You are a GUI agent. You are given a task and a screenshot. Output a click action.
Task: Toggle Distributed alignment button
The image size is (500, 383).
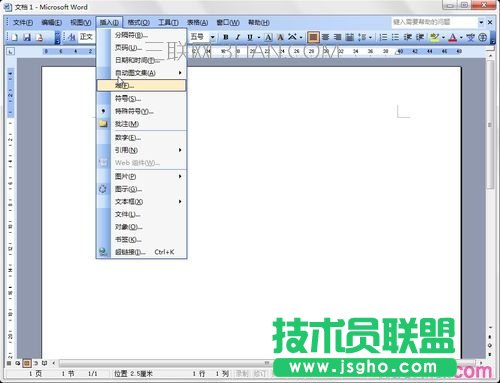point(349,37)
